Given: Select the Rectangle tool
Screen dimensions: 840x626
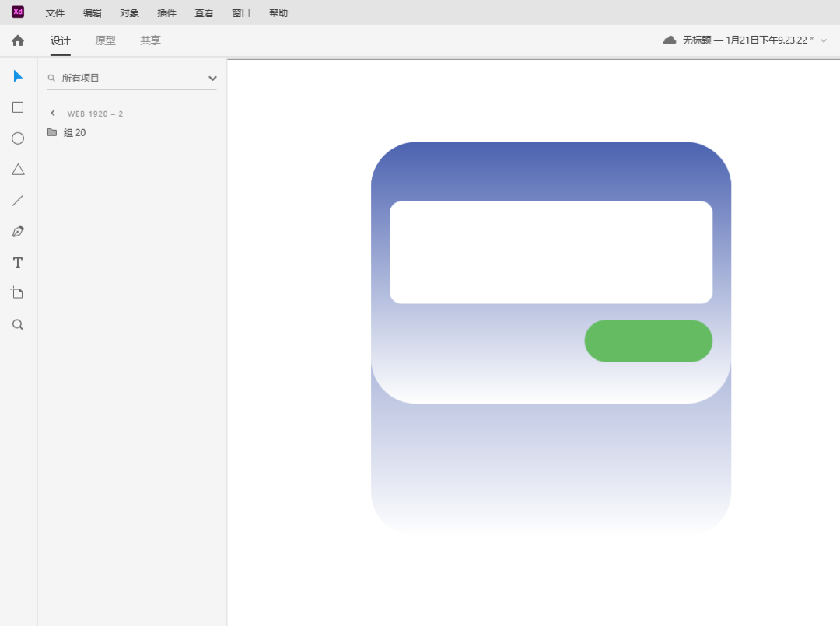Looking at the screenshot, I should [x=18, y=107].
